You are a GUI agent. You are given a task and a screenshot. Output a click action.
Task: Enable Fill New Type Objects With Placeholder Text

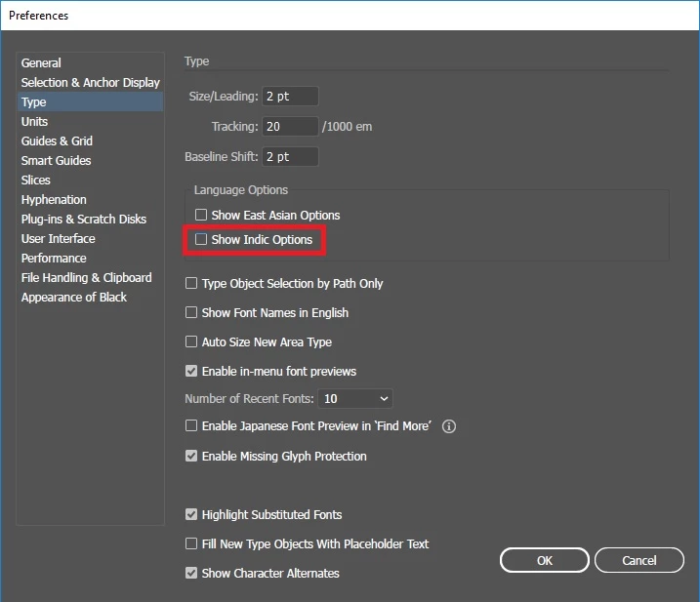(191, 543)
